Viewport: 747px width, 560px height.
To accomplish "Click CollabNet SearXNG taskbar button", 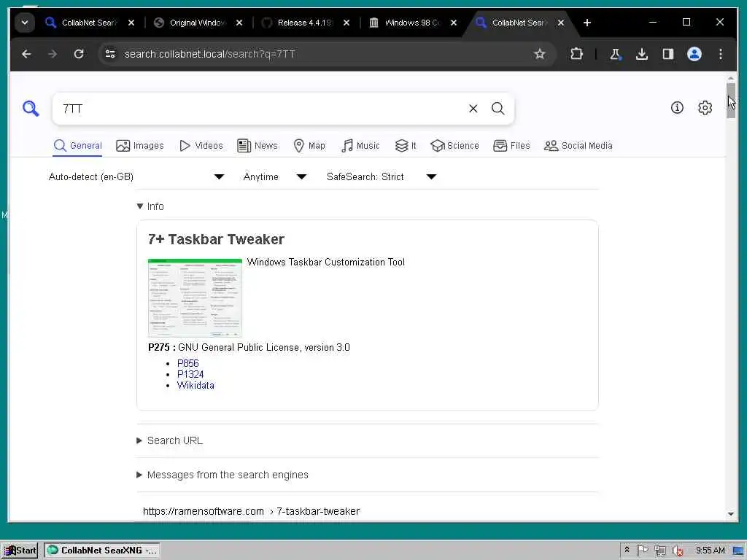I will (x=102, y=551).
